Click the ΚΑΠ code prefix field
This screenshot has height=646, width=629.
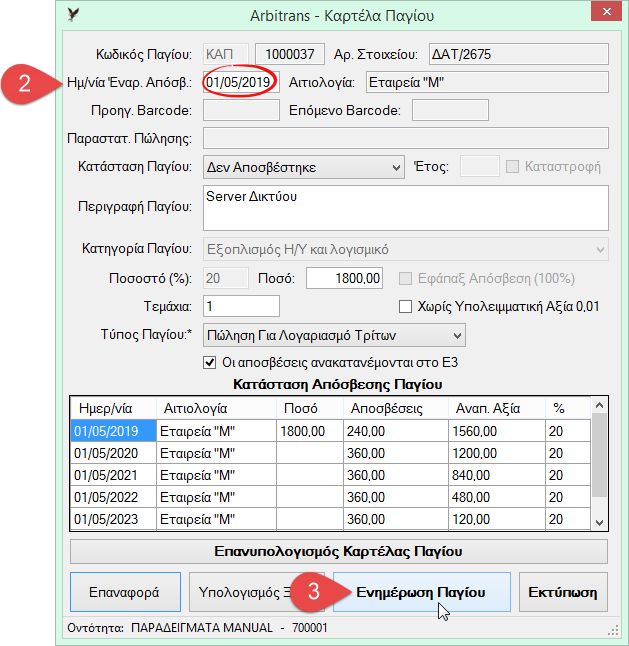pyautogui.click(x=226, y=54)
